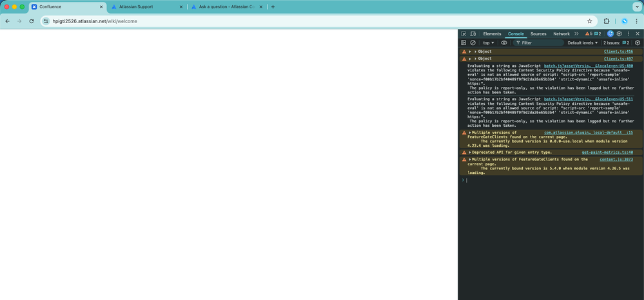Image resolution: width=644 pixels, height=300 pixels.
Task: Expand the 'Multiple versions of' warning linked to local-default
Action: click(470, 133)
